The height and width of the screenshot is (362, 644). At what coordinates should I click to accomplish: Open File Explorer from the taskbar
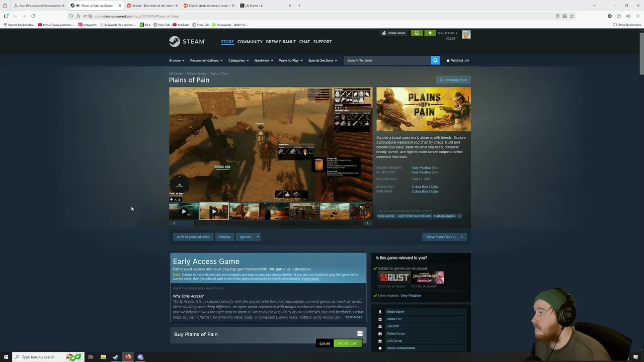(103, 357)
